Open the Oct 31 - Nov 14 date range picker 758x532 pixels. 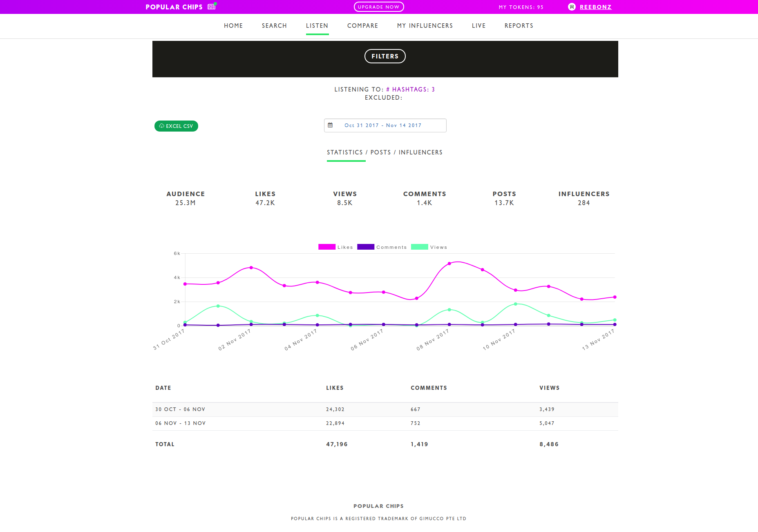pos(385,125)
